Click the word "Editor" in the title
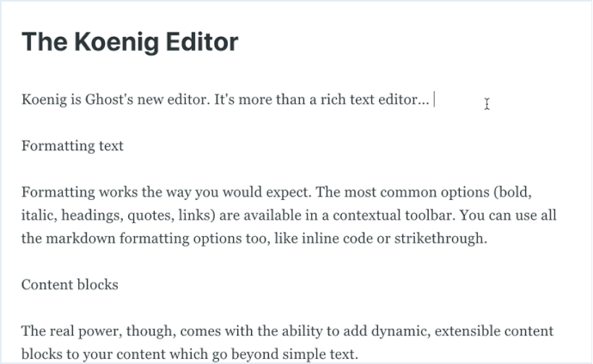 pos(202,42)
